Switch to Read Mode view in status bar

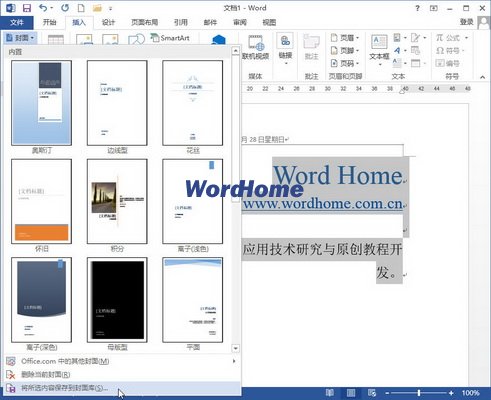tap(330, 393)
